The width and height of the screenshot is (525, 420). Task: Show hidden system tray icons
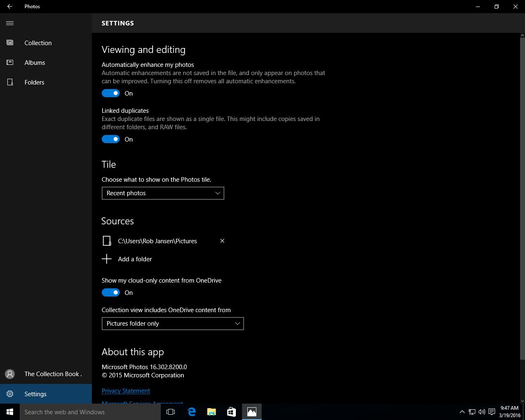click(462, 412)
